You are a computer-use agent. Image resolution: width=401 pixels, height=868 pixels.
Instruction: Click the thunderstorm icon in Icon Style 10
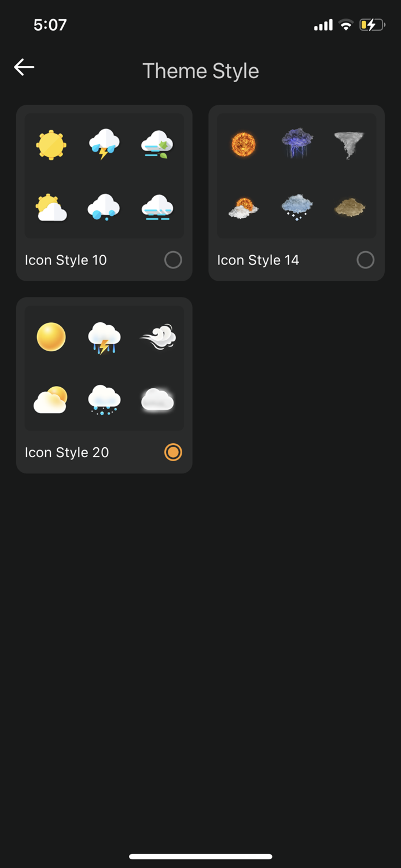104,145
